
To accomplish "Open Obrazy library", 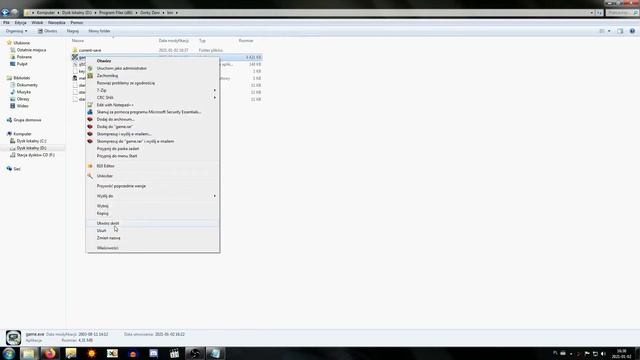I will 23,99.
